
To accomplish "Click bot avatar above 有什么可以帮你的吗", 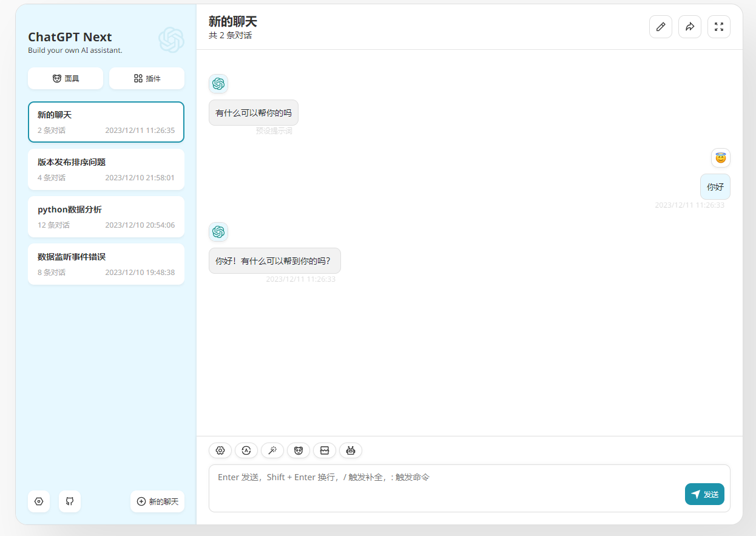I will [218, 84].
